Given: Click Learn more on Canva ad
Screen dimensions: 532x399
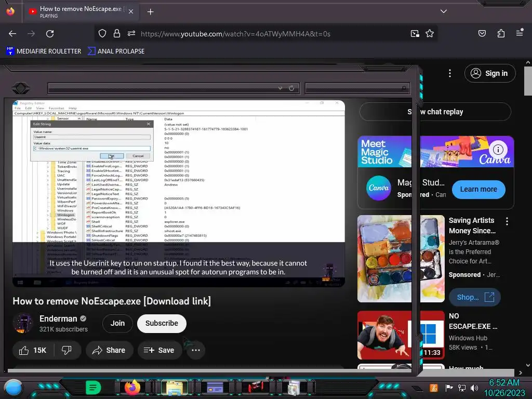Looking at the screenshot, I should 478,189.
